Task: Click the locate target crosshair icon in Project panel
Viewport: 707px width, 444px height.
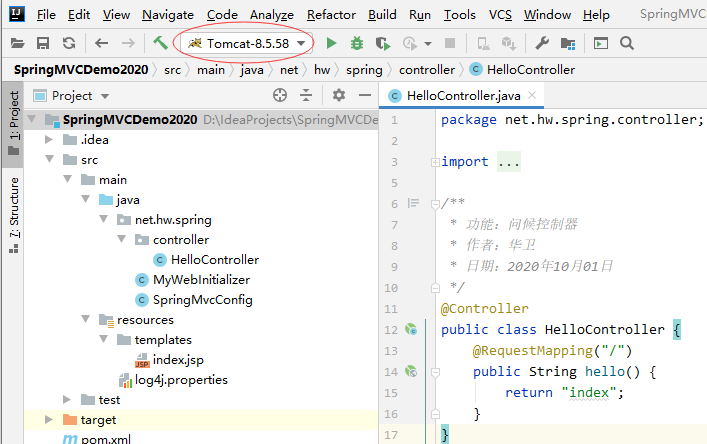Action: 280,95
